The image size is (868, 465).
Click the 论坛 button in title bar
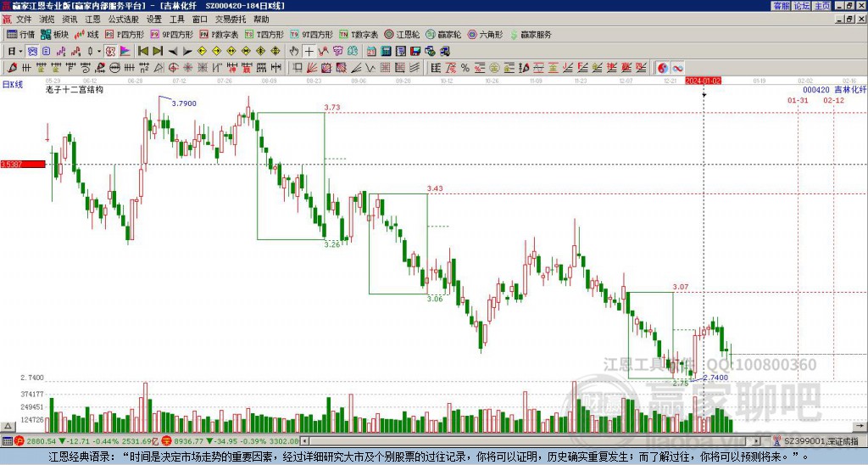pos(801,6)
